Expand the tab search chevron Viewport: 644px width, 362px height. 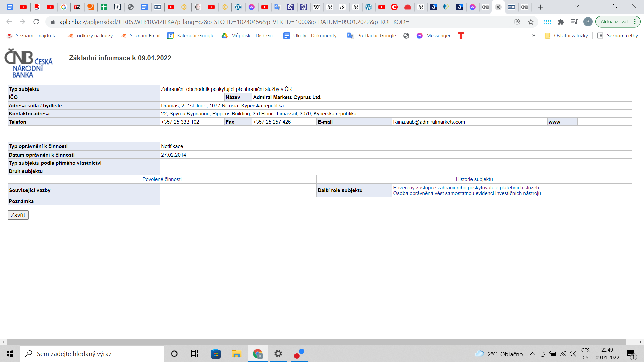(x=577, y=6)
